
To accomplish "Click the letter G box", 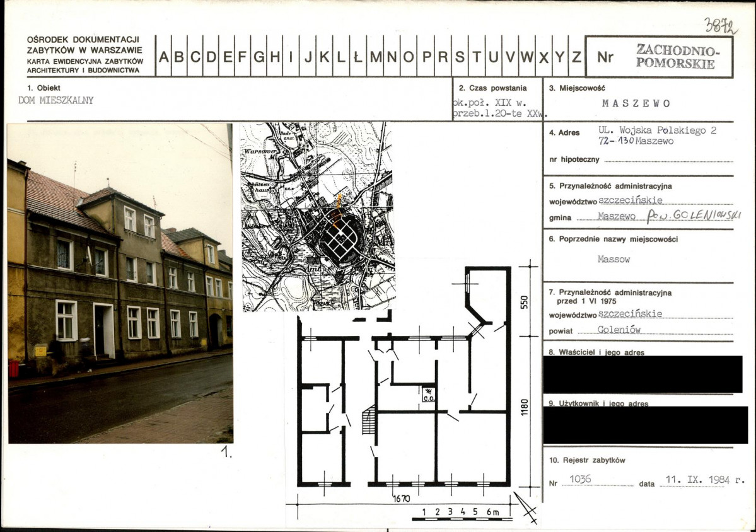I will click(259, 56).
